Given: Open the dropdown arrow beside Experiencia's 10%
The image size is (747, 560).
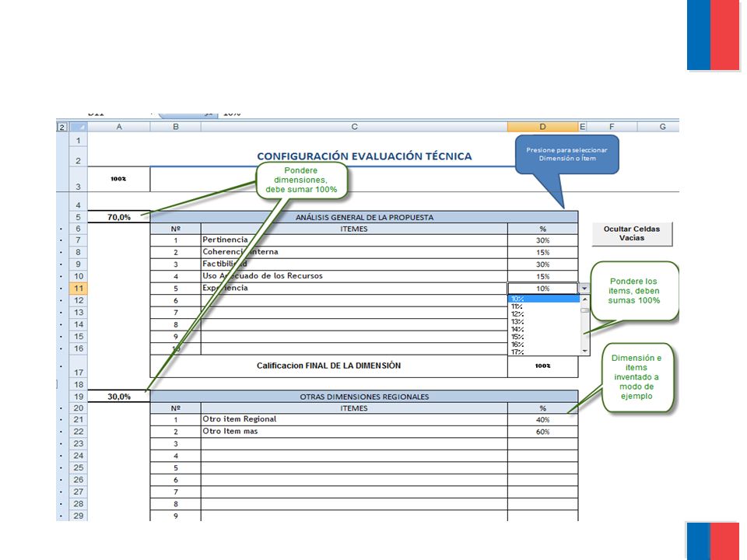Looking at the screenshot, I should coord(584,288).
